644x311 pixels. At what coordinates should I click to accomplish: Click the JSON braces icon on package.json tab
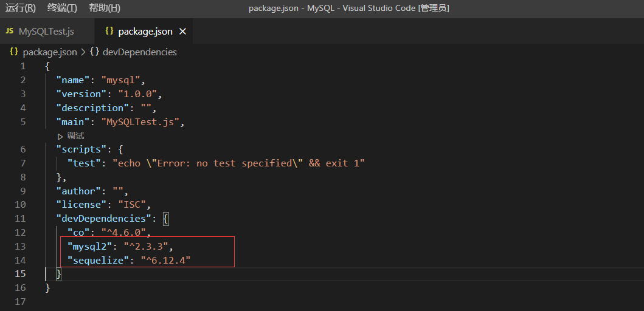[x=109, y=31]
